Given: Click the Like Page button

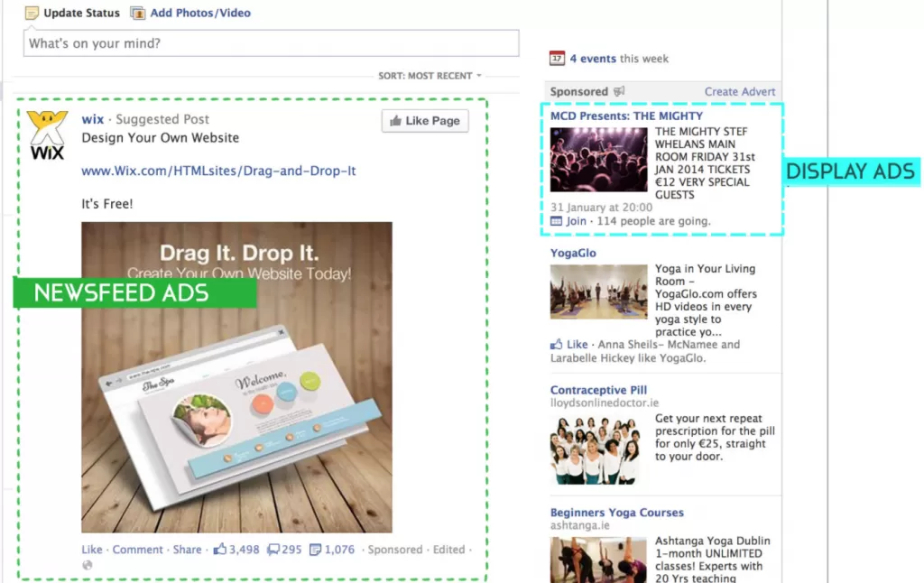Looking at the screenshot, I should 424,121.
